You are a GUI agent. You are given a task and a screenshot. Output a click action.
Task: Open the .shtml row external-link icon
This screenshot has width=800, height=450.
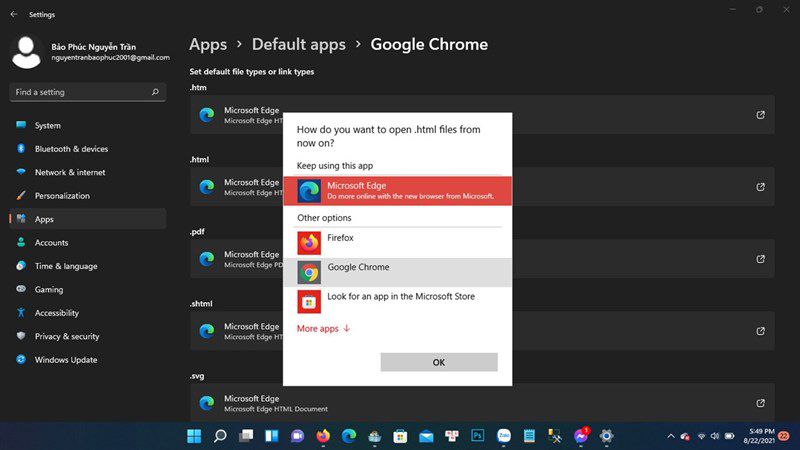tap(760, 331)
